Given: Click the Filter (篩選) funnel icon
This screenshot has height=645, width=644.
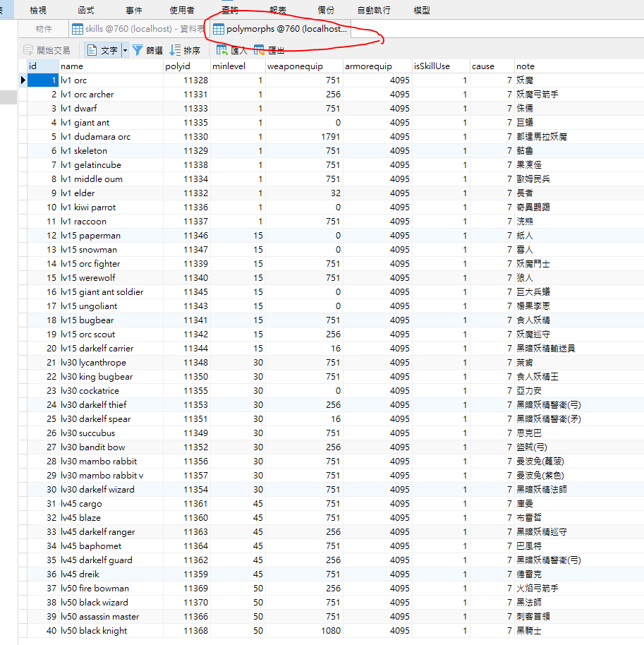Looking at the screenshot, I should (x=138, y=50).
